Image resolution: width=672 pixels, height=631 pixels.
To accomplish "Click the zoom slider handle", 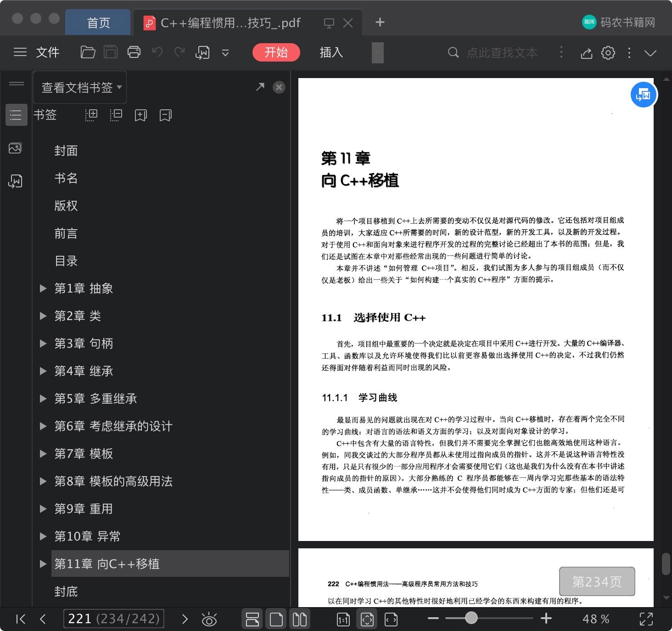I will pos(471,618).
